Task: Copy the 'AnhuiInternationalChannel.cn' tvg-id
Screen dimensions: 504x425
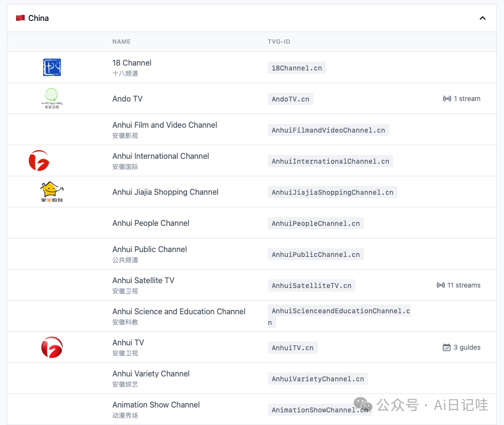Action: (x=330, y=161)
